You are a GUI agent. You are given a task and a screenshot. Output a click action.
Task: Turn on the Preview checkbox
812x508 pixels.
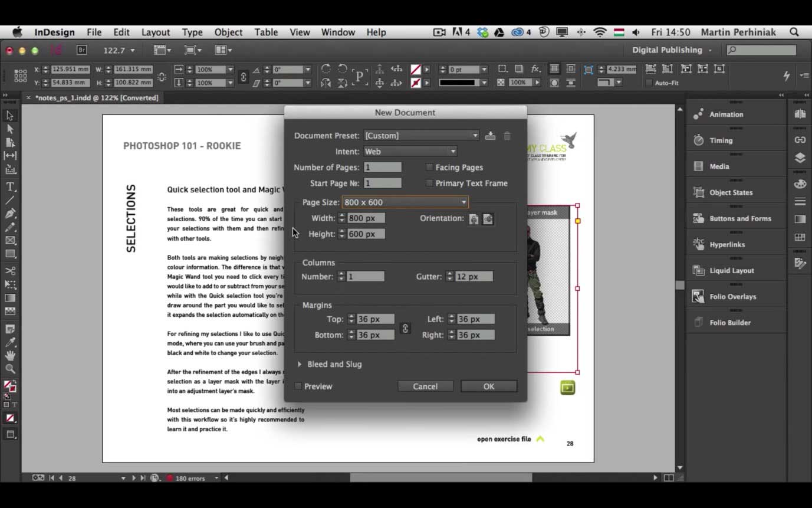(298, 386)
